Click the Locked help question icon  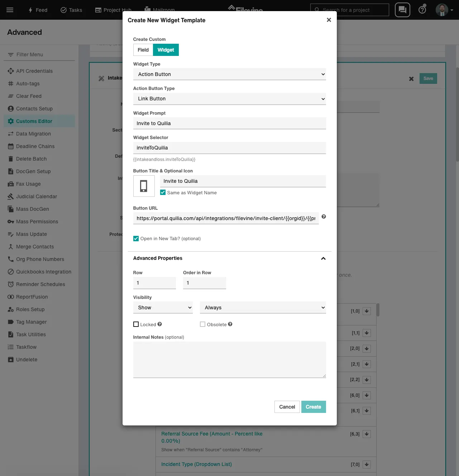point(160,324)
